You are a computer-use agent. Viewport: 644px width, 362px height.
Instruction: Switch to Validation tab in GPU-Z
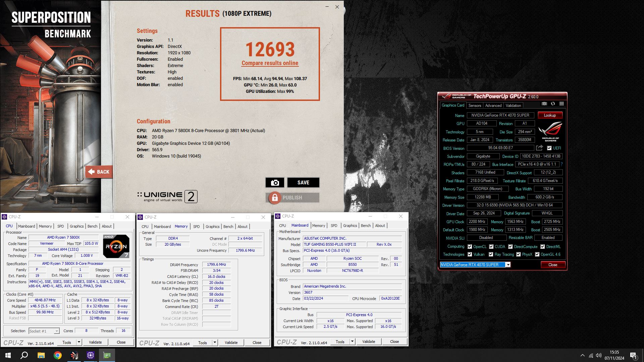pyautogui.click(x=513, y=106)
